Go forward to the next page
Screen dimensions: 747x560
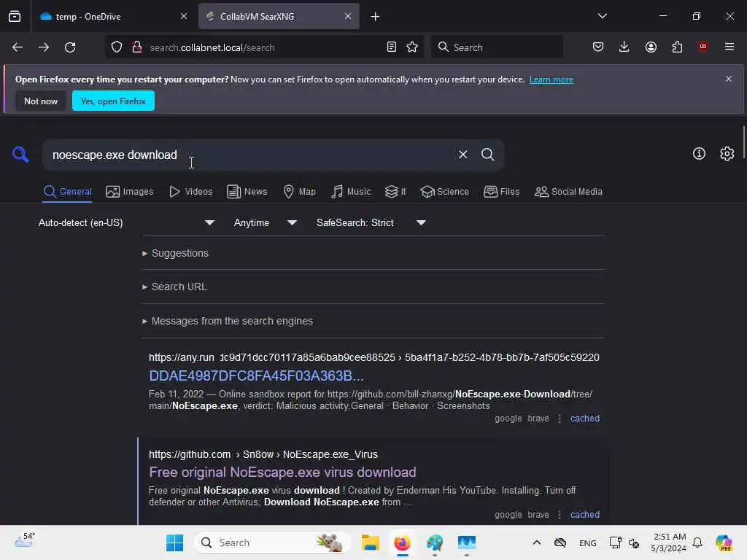pyautogui.click(x=43, y=47)
